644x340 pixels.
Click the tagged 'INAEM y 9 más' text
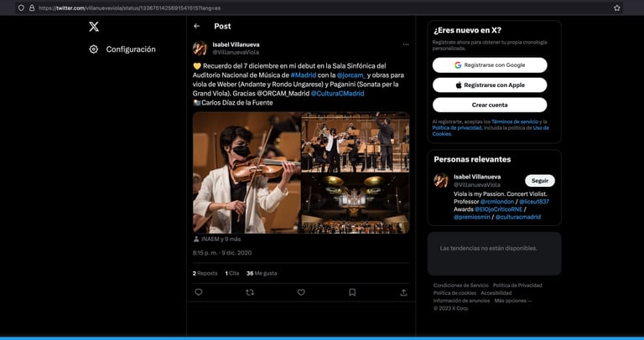tap(221, 240)
